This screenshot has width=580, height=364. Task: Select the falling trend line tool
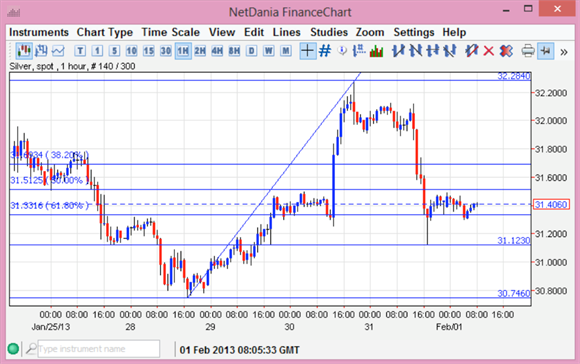coord(415,51)
